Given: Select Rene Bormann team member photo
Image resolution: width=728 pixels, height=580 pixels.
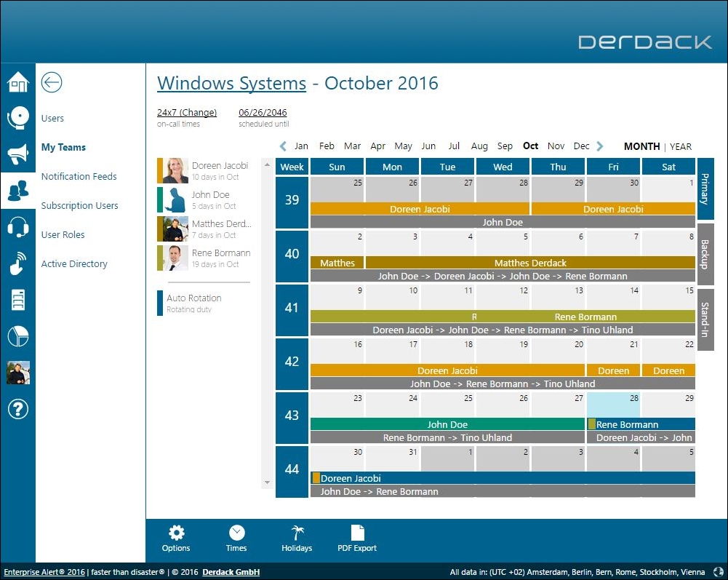Looking at the screenshot, I should click(175, 258).
